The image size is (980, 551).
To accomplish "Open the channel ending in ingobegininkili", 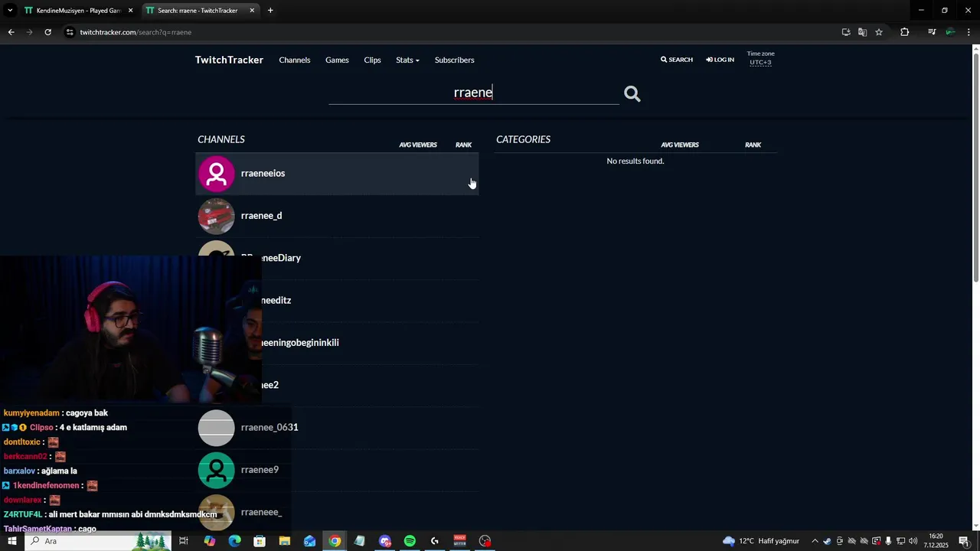I will point(300,343).
